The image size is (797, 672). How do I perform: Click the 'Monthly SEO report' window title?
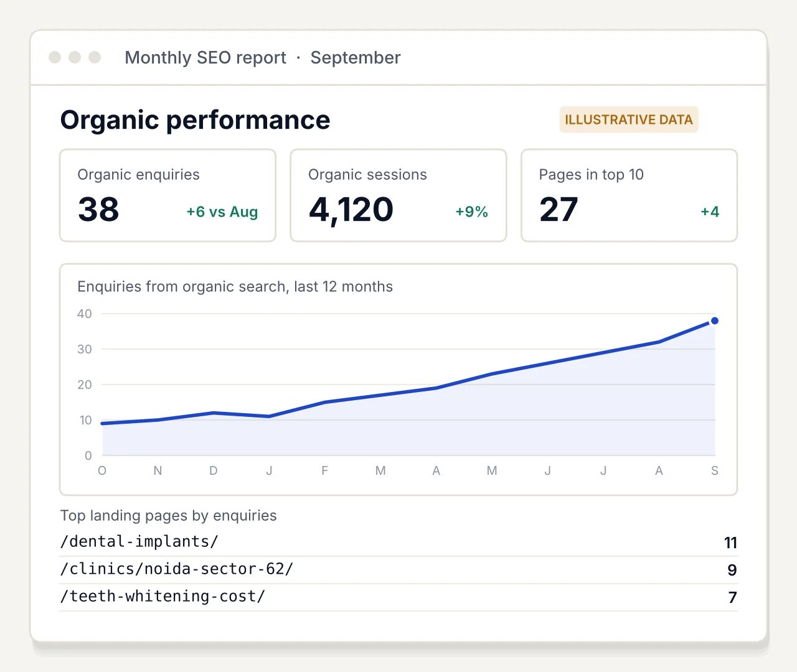coord(205,58)
